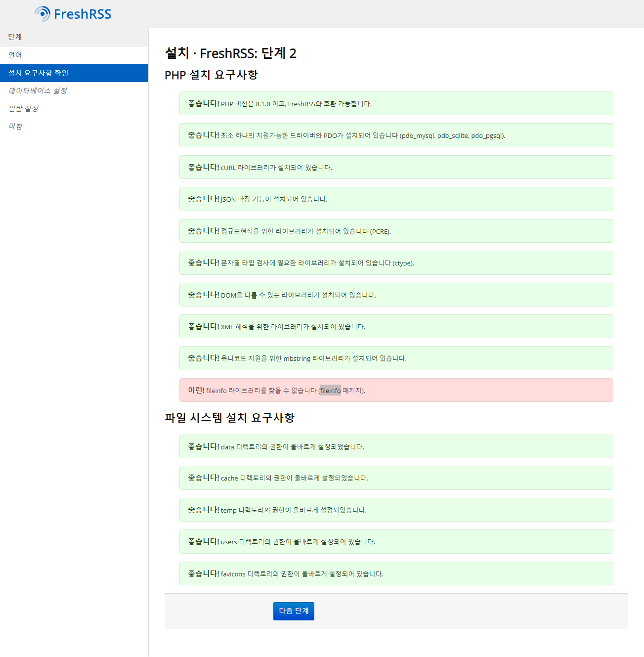Click the fileinfo error message
The width and height of the screenshot is (644, 657).
click(396, 390)
